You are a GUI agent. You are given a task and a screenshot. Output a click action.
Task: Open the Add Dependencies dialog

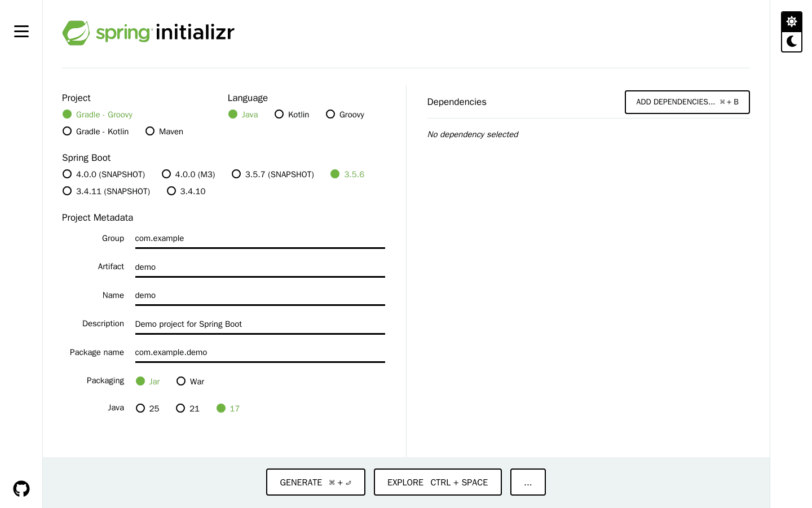pos(687,102)
